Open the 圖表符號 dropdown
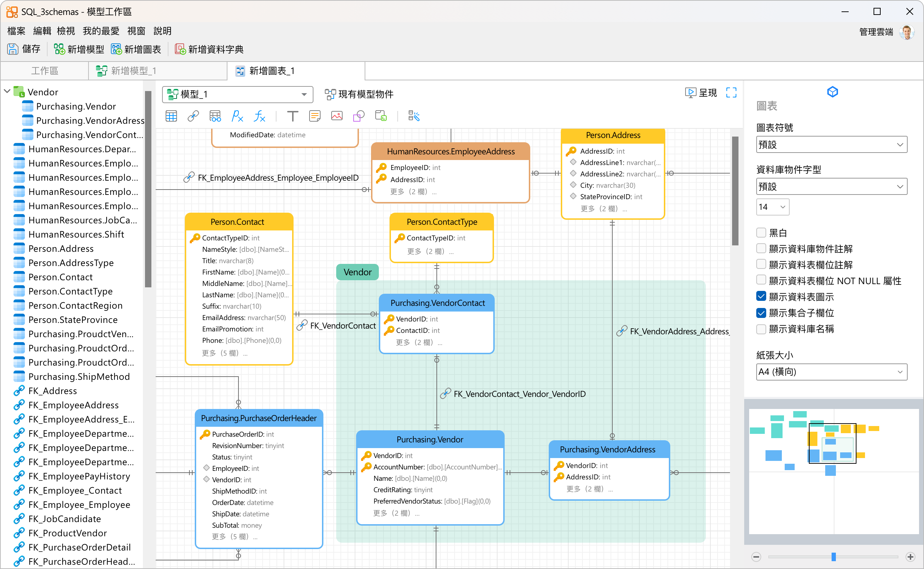This screenshot has height=569, width=924. click(x=832, y=144)
